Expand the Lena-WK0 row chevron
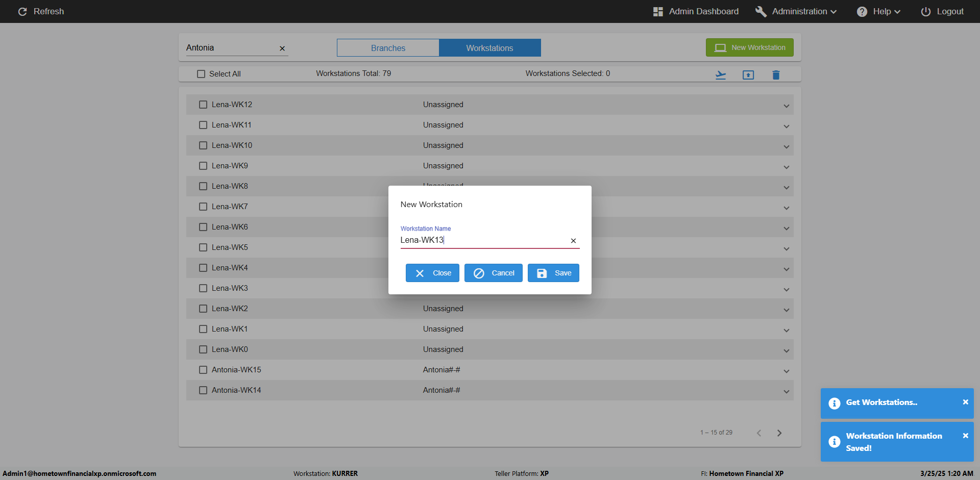This screenshot has width=980, height=480. (787, 351)
